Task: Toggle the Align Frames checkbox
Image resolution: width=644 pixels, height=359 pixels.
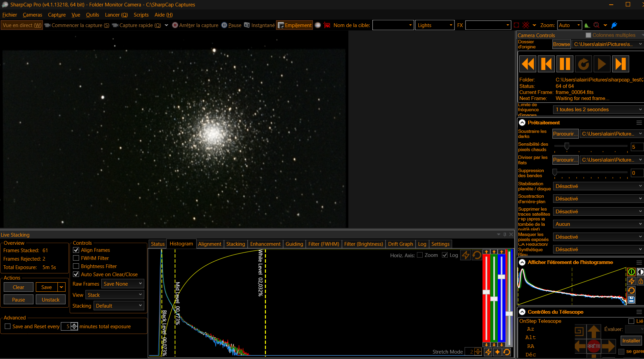Action: [76, 250]
